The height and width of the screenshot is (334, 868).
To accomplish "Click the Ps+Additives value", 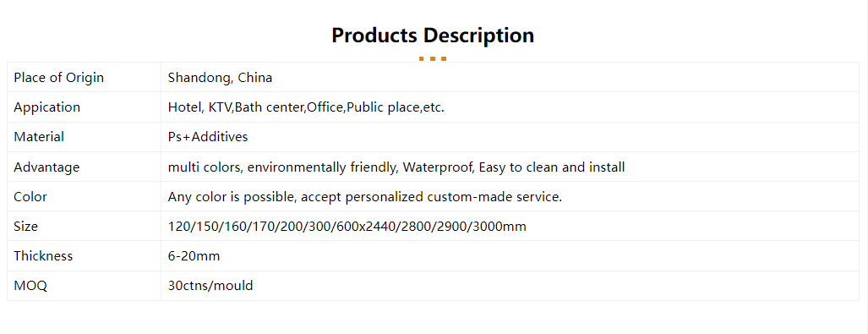I will [x=208, y=137].
